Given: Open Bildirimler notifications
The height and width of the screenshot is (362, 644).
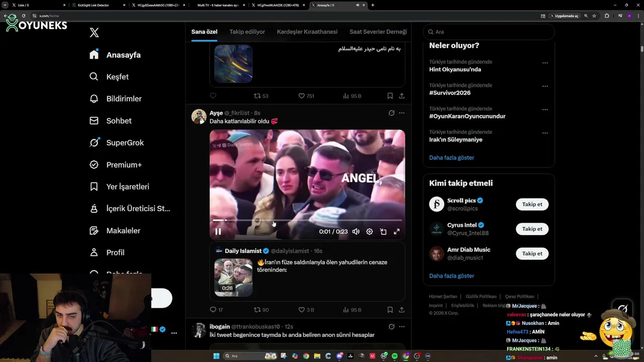Looking at the screenshot, I should (115, 99).
